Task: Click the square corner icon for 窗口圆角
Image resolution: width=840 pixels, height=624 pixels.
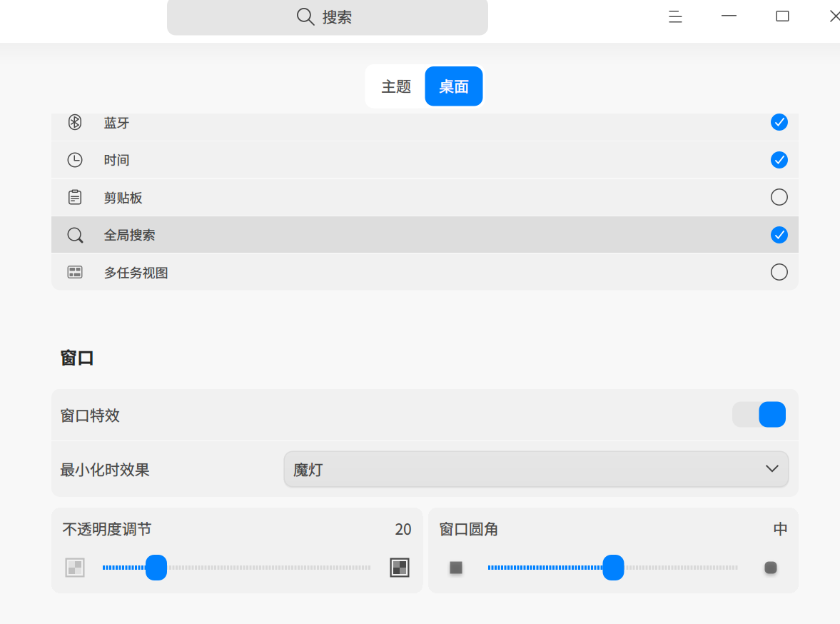Action: 456,567
